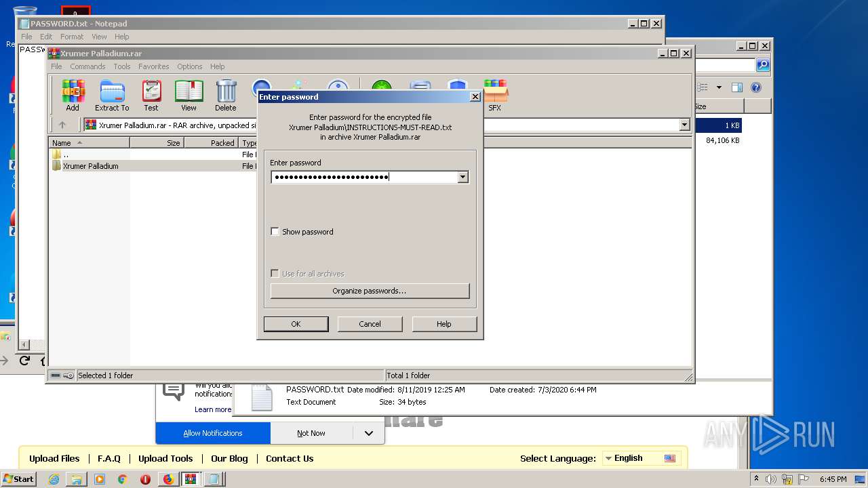Viewport: 868px width, 488px height.
Task: Open the password history dropdown arrow
Action: [x=462, y=177]
